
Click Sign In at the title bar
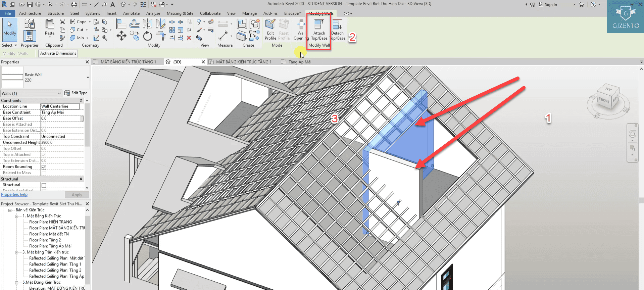[x=551, y=5]
